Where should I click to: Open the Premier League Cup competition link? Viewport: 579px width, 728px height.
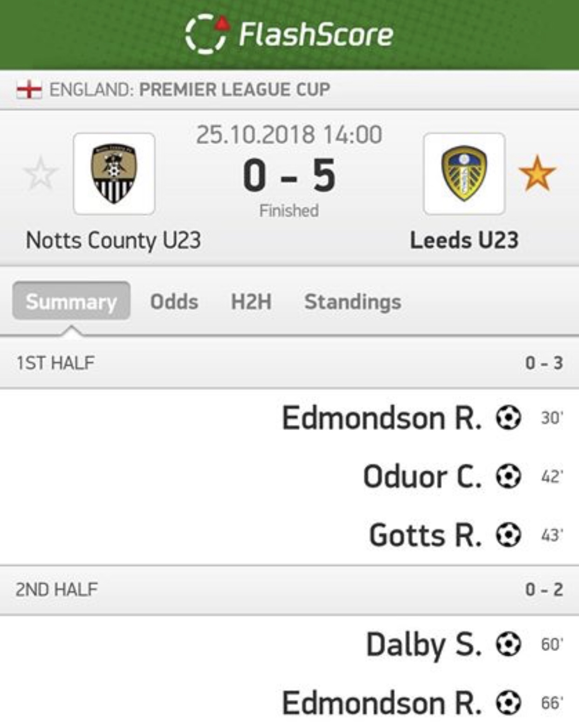(x=234, y=89)
